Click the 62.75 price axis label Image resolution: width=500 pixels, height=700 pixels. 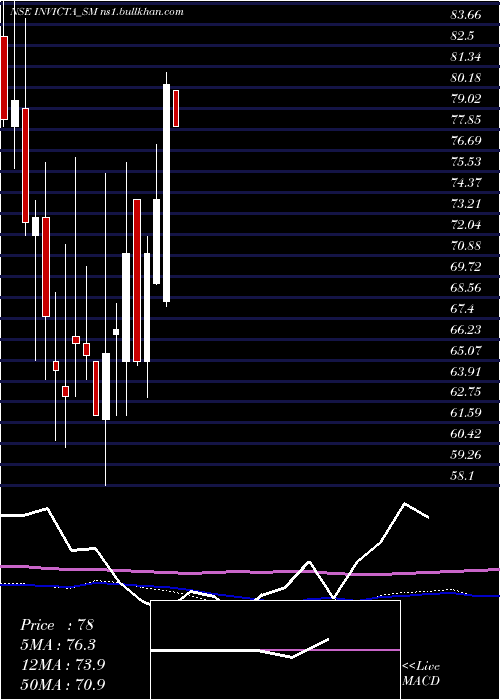pyautogui.click(x=466, y=392)
